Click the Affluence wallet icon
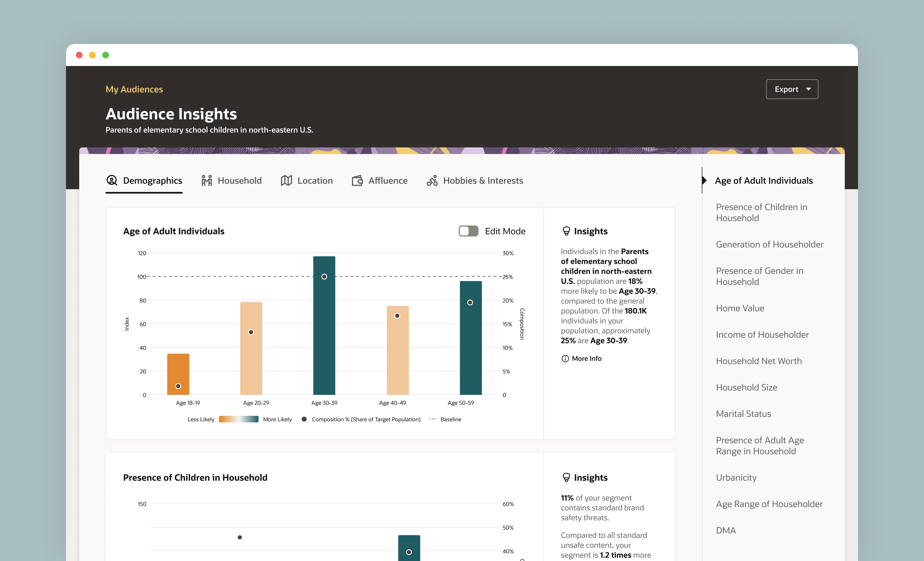The height and width of the screenshot is (561, 924). [x=357, y=180]
